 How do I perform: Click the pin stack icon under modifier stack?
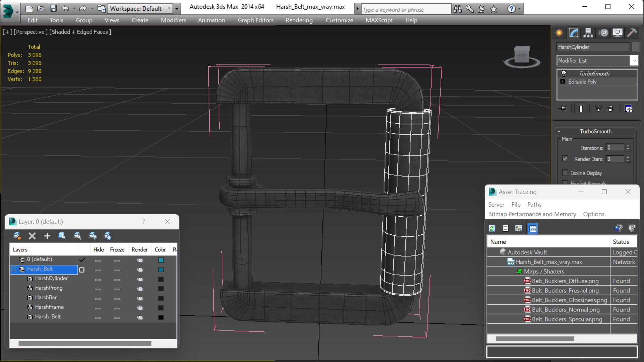563,108
